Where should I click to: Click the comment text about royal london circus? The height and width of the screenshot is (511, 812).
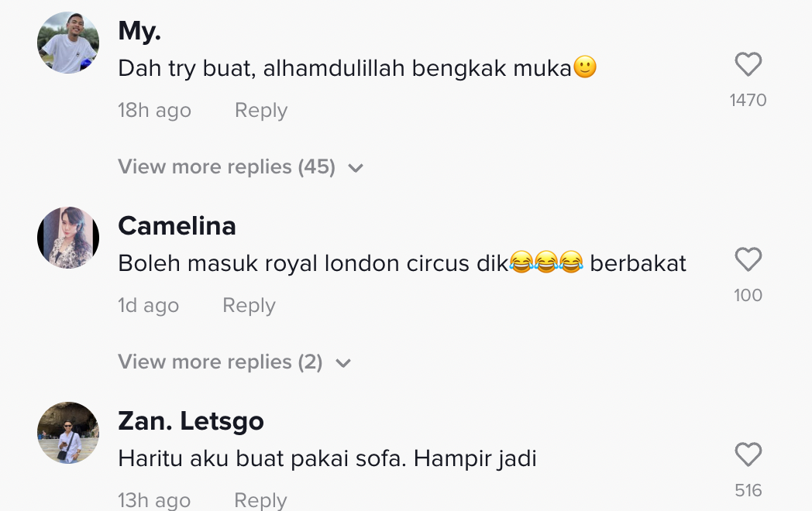pyautogui.click(x=402, y=263)
